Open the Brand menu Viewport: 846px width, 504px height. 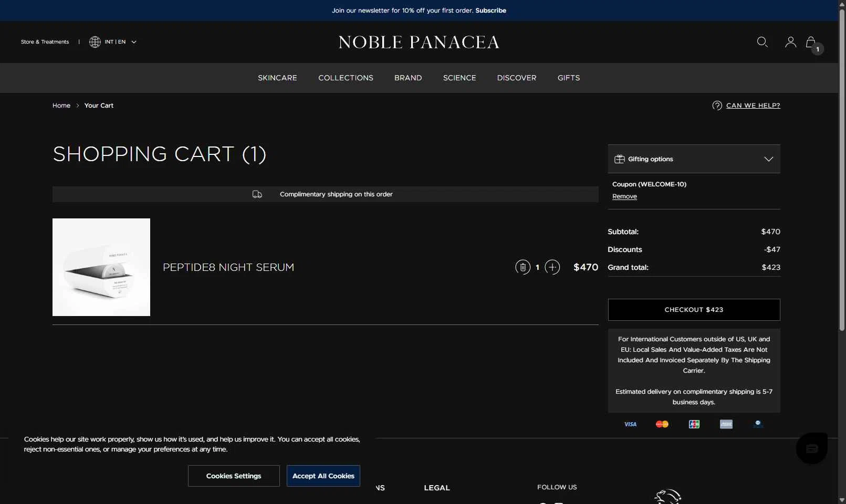point(408,78)
